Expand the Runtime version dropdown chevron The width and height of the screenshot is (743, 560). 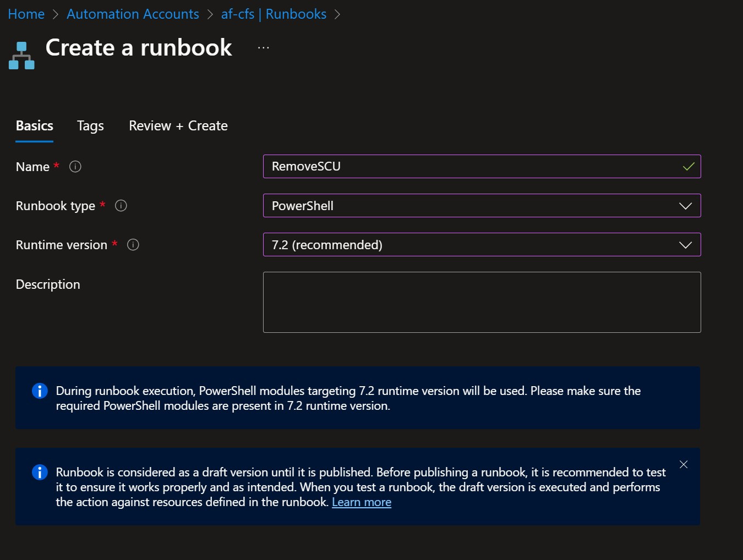tap(685, 245)
